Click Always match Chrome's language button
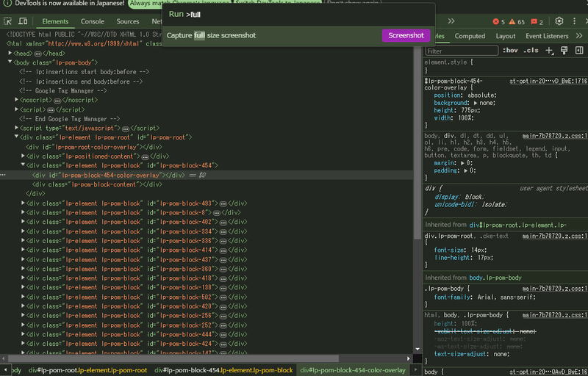 click(x=179, y=4)
